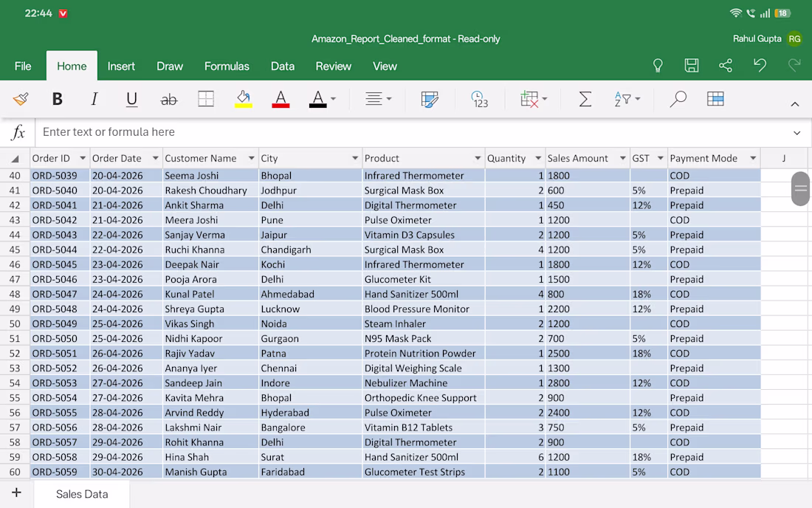
Task: Expand the font style dropdown arrow
Action: click(x=334, y=99)
